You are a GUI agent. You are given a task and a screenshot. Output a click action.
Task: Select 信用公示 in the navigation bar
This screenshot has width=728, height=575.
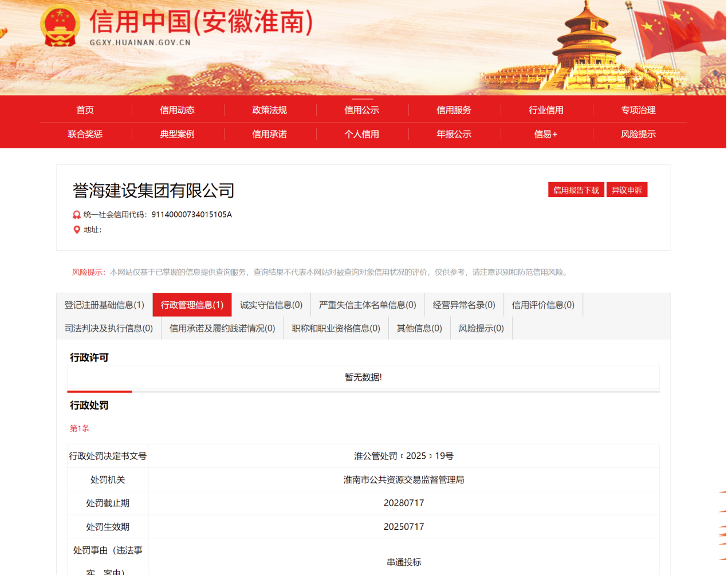[362, 110]
